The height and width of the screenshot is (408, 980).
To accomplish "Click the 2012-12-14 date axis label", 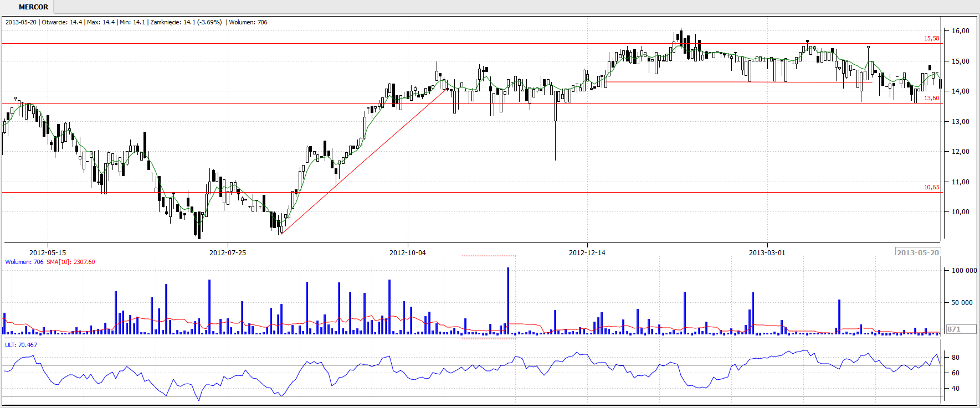I will [587, 252].
